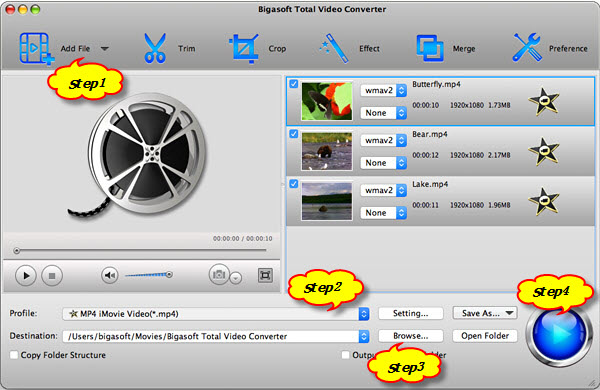Viewport: 600px width, 390px height.
Task: Select the Bear.mp4 thumbnail
Action: (327, 151)
